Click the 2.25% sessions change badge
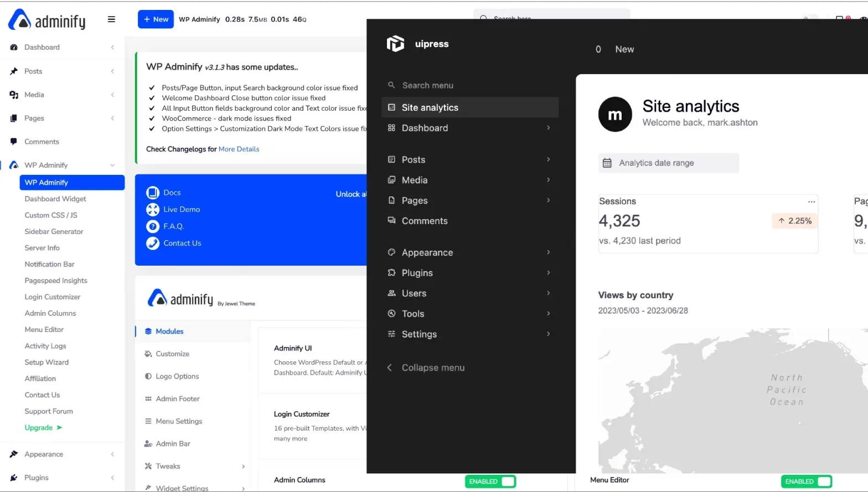Viewport: 868px width, 492px height. pos(795,221)
